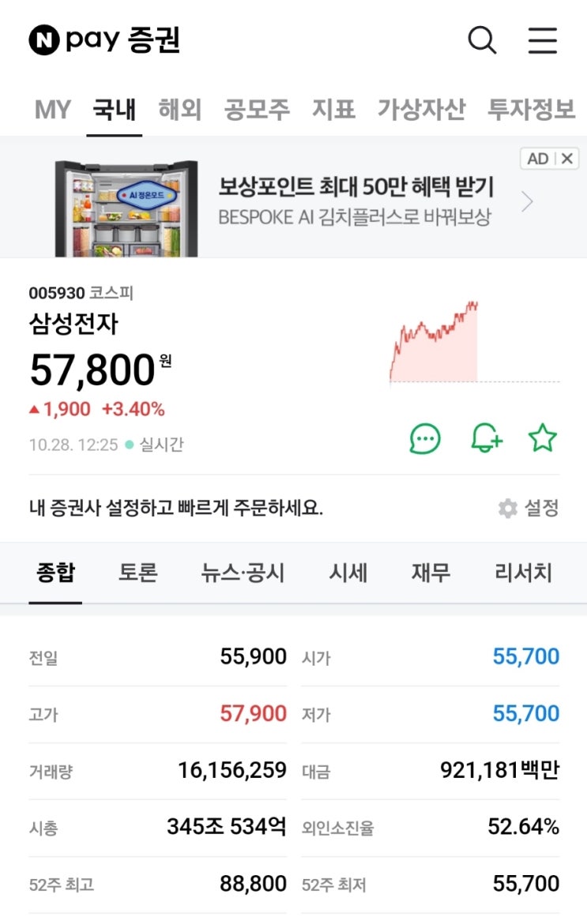
Task: Click the gear icon next to 설정
Action: click(507, 508)
